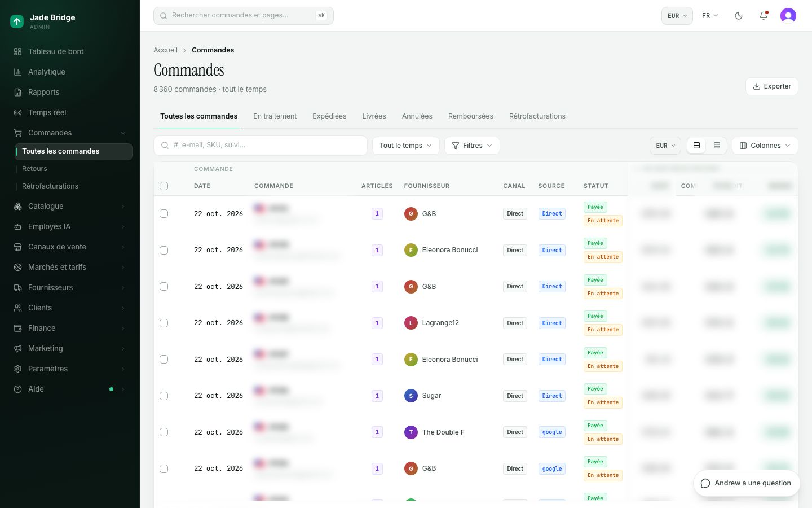Select all orders with header checkbox

pos(164,186)
